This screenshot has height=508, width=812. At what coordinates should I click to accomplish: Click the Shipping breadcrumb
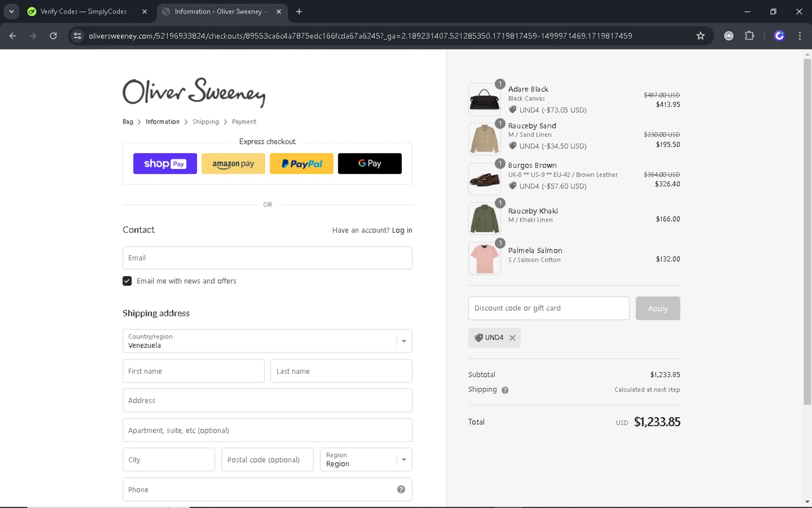pos(206,122)
